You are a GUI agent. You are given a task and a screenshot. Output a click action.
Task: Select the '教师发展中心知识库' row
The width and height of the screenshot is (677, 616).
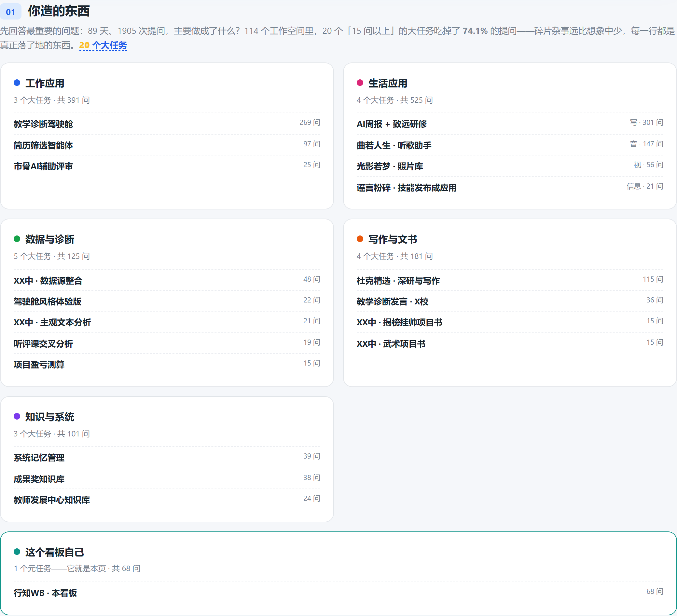point(167,500)
